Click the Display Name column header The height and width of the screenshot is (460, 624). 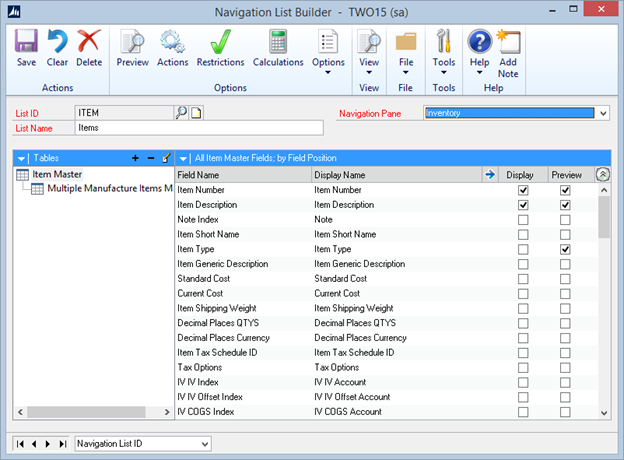(x=396, y=175)
